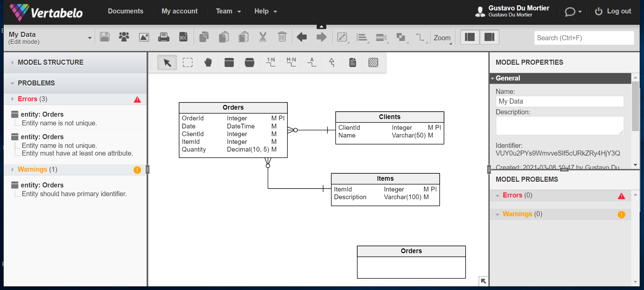The width and height of the screenshot is (644, 290).
Task: Open the Help menu
Action: click(266, 11)
